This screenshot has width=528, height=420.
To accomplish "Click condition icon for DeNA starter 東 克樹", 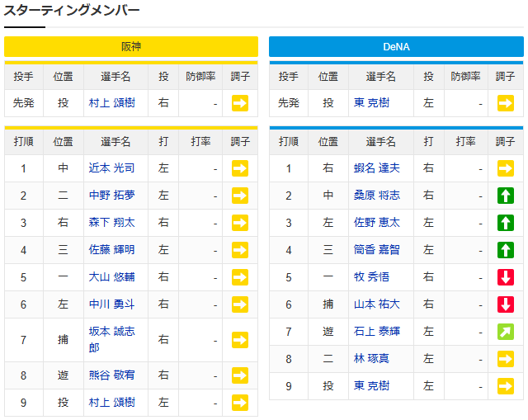I will click(506, 103).
